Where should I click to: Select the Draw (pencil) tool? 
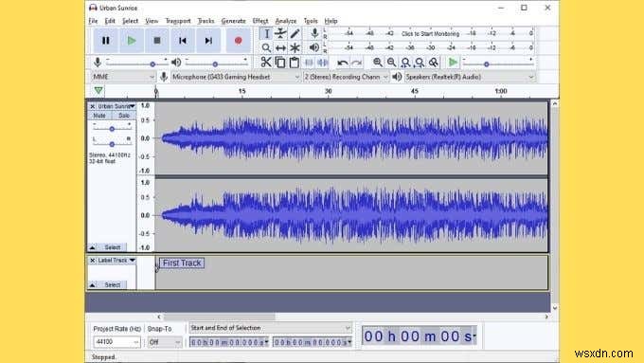[x=295, y=34]
